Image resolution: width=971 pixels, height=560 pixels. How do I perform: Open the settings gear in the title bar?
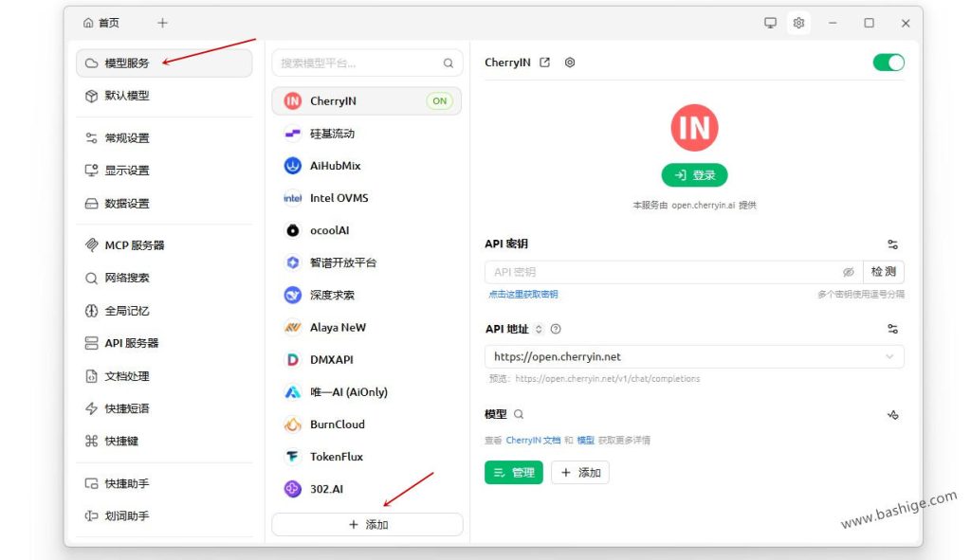[x=798, y=23]
